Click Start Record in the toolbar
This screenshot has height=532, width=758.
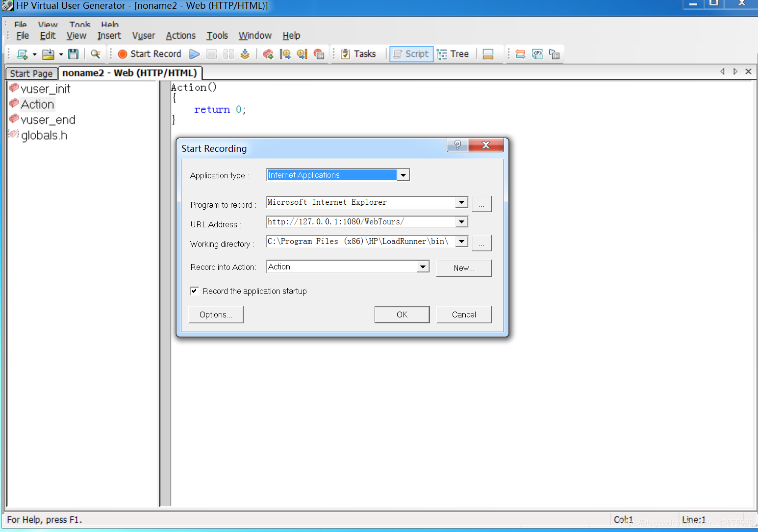pos(150,54)
